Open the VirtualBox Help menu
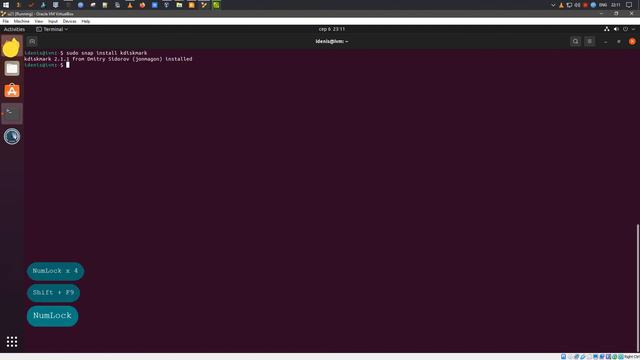The height and width of the screenshot is (360, 640). coord(86,21)
